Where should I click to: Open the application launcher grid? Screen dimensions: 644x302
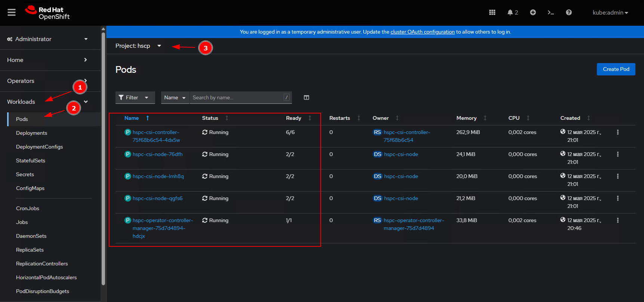coord(492,12)
